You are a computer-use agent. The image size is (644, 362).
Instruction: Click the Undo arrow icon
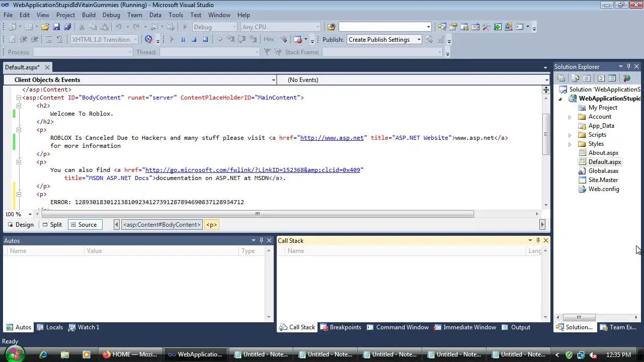[x=119, y=27]
